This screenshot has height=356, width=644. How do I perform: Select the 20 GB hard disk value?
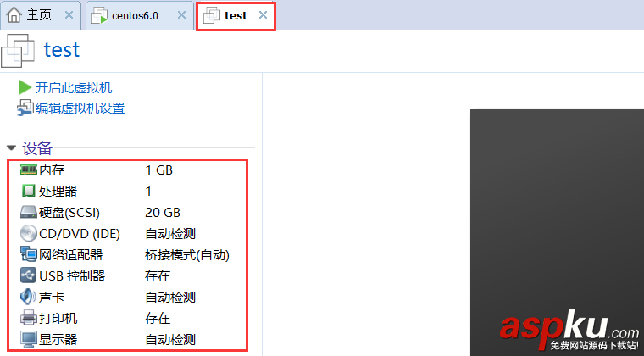163,213
